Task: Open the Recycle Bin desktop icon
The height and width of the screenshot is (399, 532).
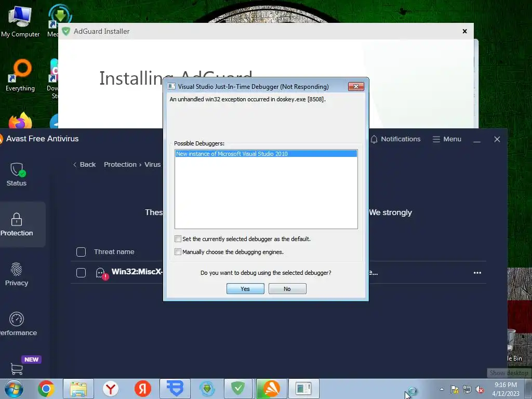Action: (515, 345)
